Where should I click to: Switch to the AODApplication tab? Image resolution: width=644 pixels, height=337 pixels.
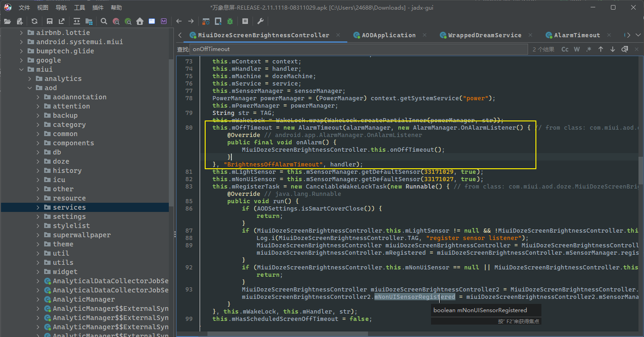[385, 35]
